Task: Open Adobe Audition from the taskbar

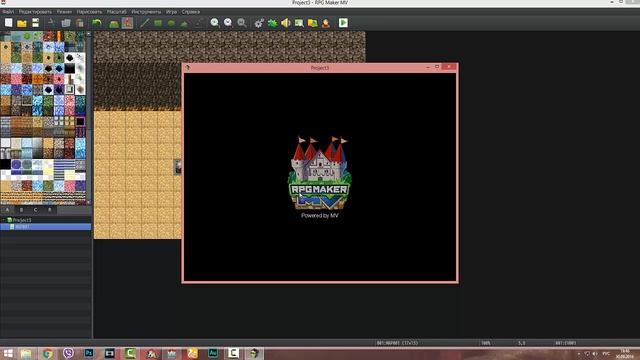Action: [213, 353]
